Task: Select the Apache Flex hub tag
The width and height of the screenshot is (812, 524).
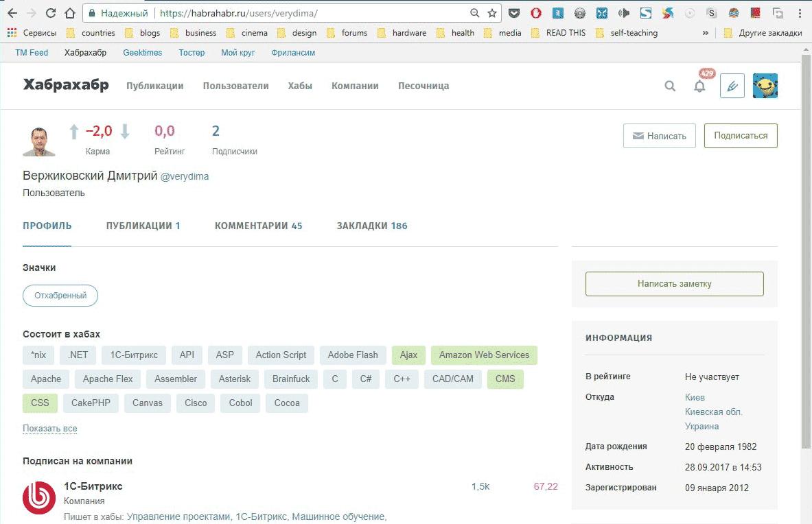Action: 108,379
